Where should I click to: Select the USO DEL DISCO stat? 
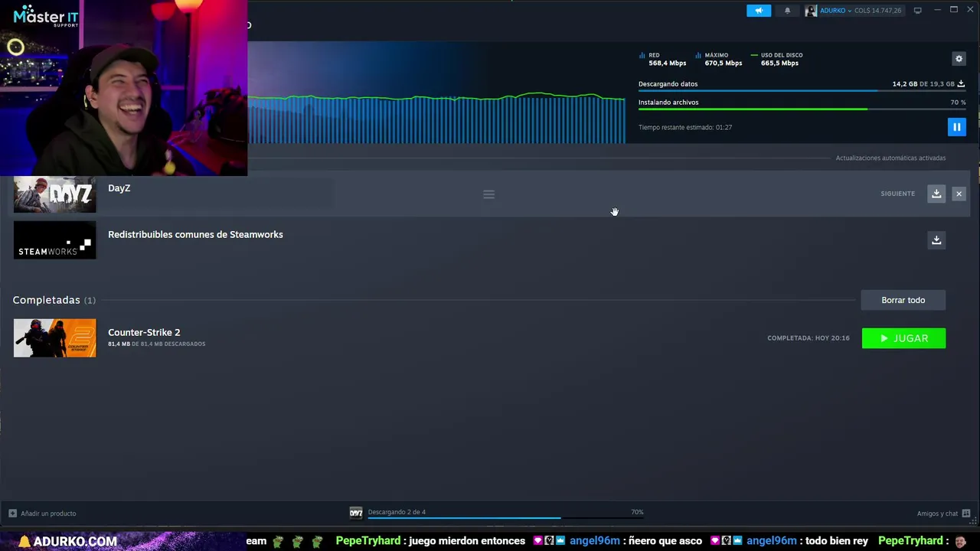[777, 59]
